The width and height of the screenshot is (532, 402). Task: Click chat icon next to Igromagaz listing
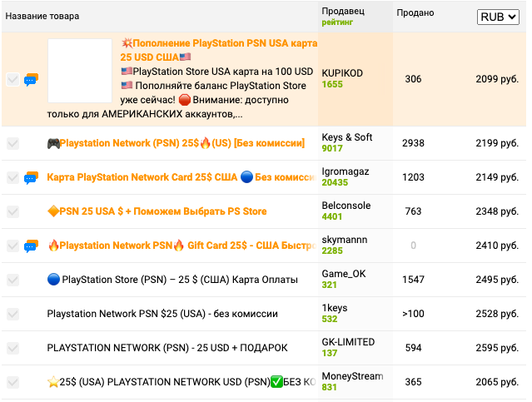tap(31, 177)
